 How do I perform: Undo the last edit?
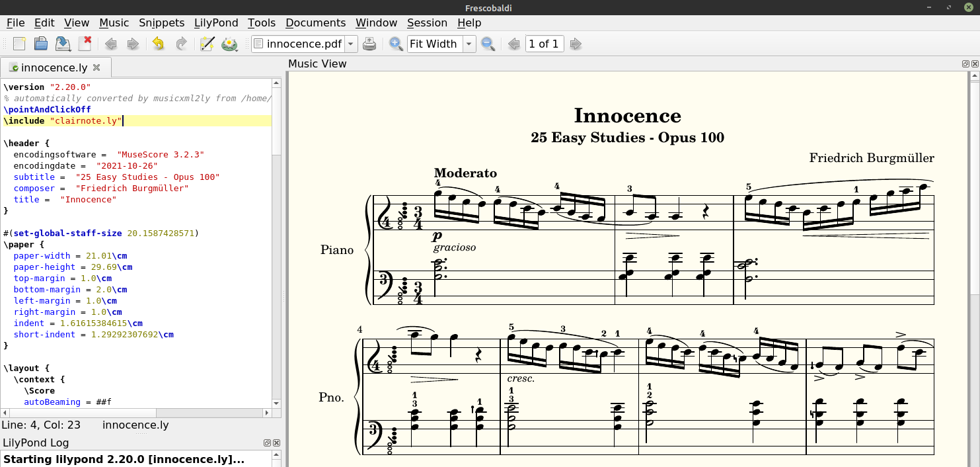coord(159,44)
